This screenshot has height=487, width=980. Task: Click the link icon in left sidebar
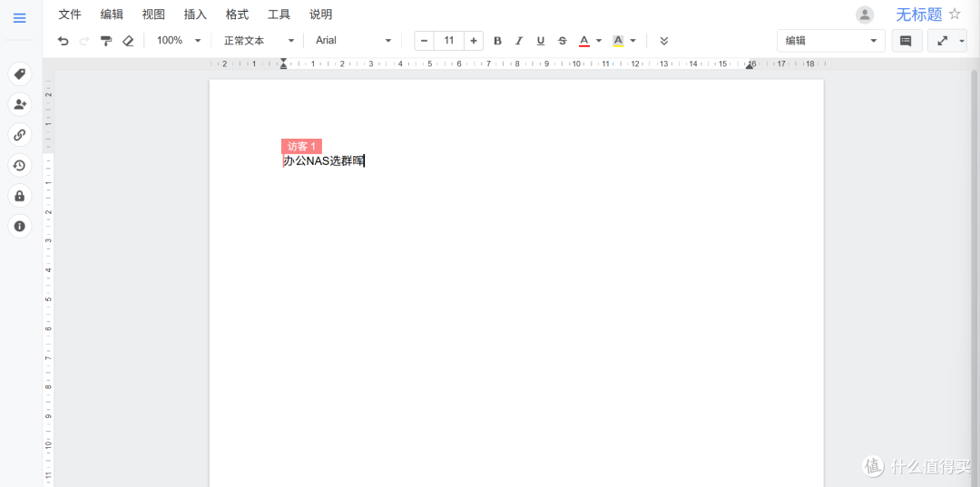[19, 134]
